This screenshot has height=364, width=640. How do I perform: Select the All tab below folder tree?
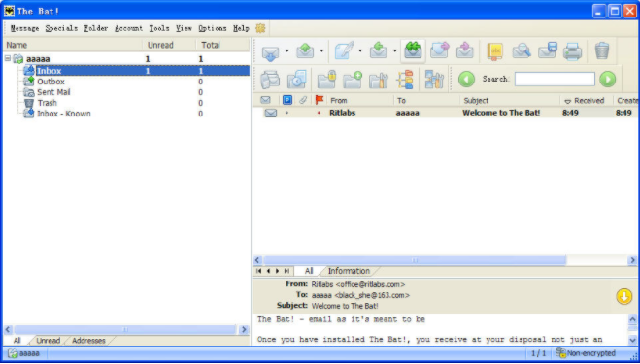click(17, 341)
